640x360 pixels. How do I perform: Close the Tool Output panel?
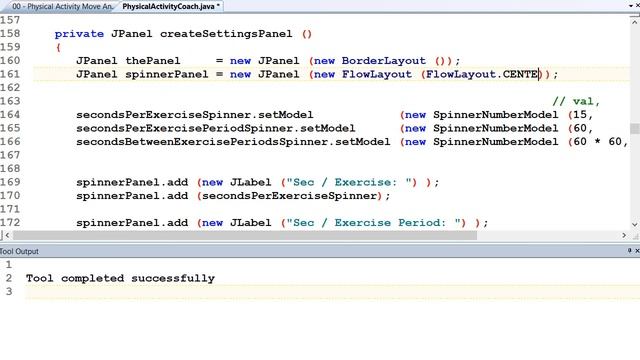[637, 251]
